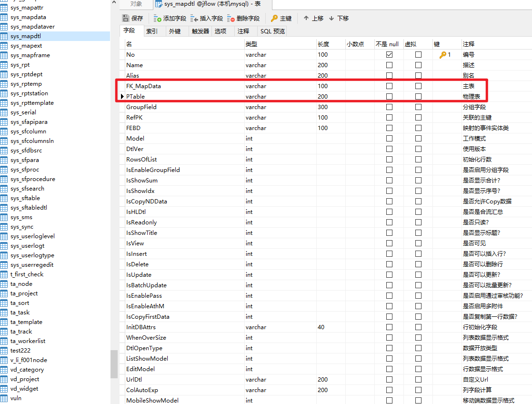Click the table editor icon on sys_mapdtl tab

coord(159,4)
